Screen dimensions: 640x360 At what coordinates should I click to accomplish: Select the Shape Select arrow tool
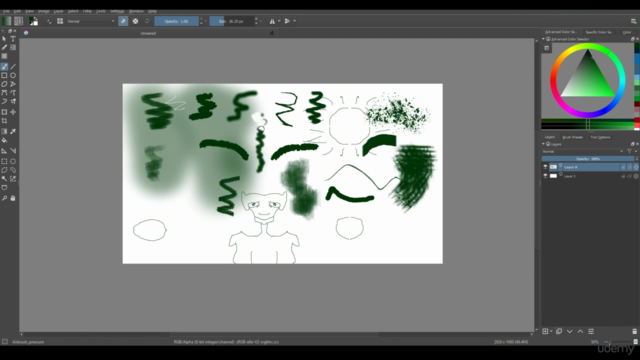[x=4, y=39]
